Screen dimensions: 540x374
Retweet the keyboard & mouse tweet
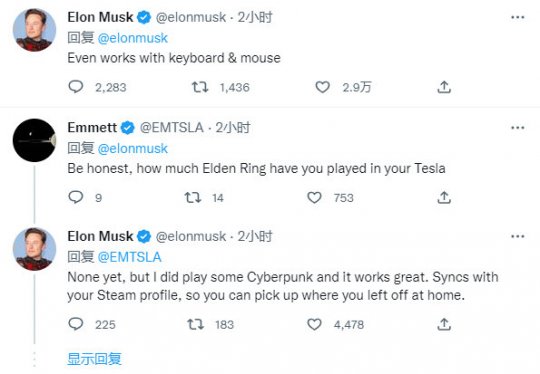pyautogui.click(x=200, y=87)
